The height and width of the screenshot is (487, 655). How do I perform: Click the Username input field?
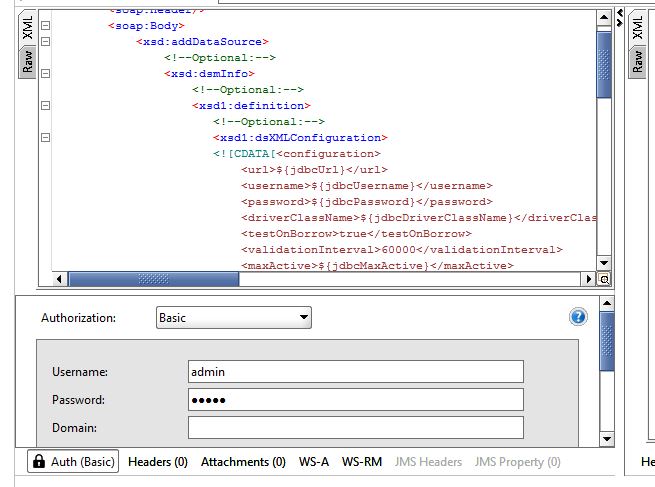(355, 371)
